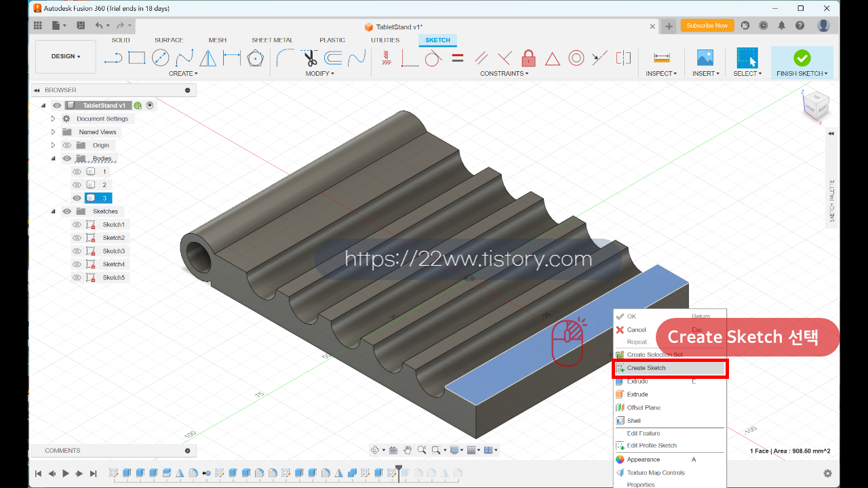Screen dimensions: 868x488
Task: Switch to the SURFACE tab
Action: pos(169,40)
